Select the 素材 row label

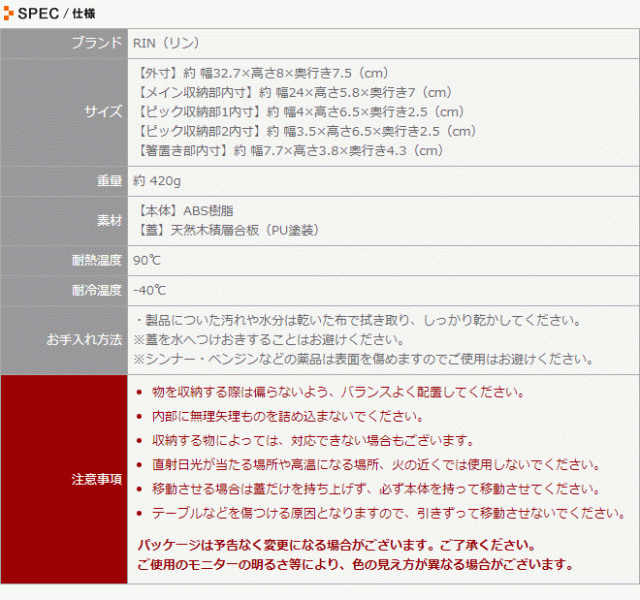(109, 220)
